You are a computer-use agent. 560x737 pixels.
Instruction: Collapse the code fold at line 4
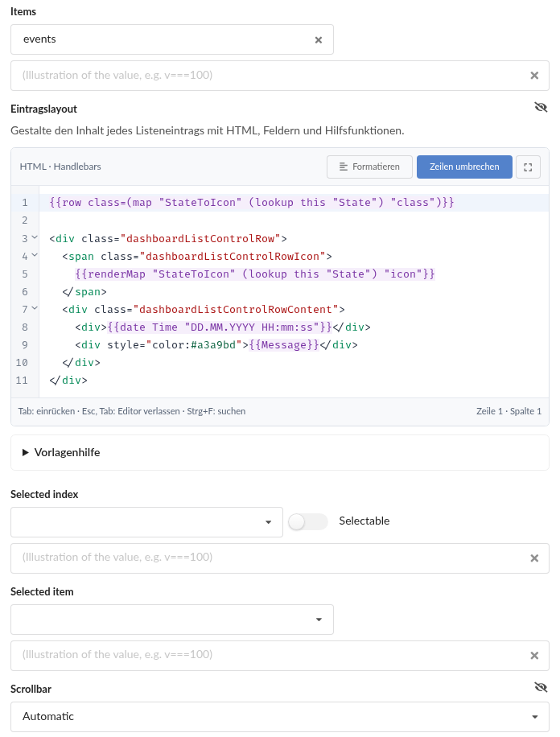click(x=35, y=256)
